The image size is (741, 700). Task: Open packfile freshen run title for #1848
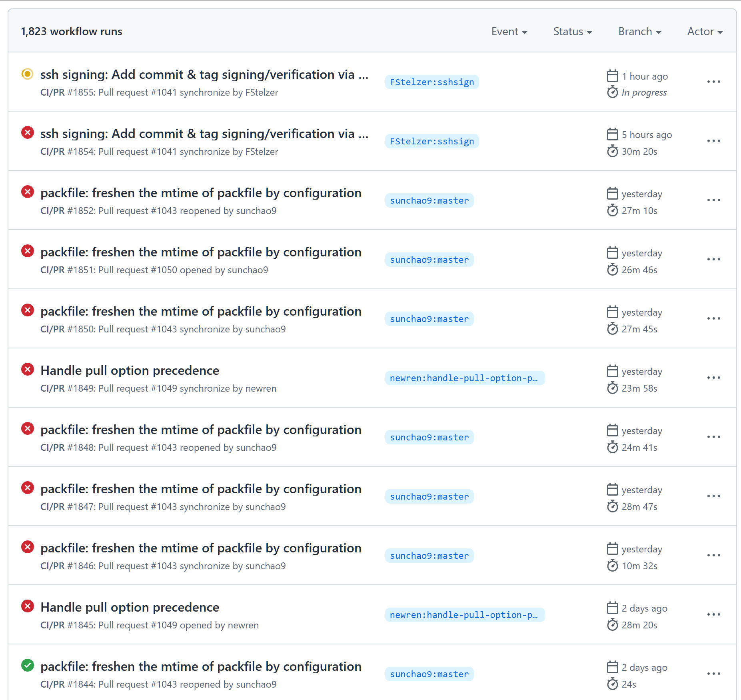point(201,430)
